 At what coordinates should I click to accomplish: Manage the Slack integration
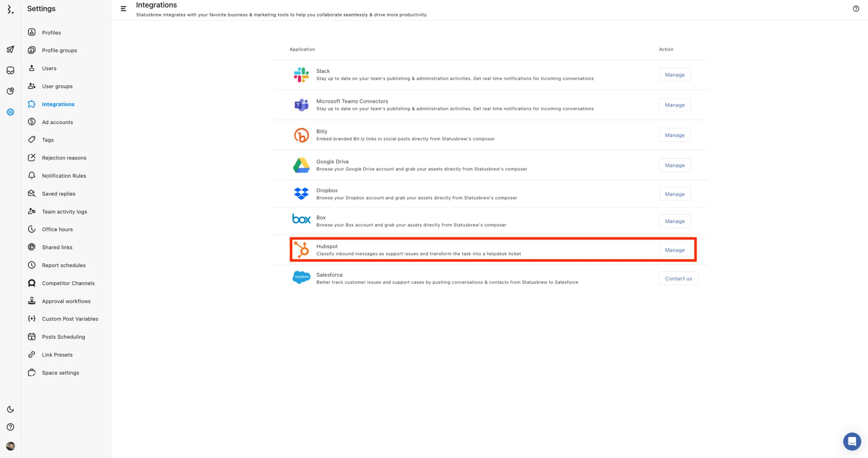tap(674, 75)
